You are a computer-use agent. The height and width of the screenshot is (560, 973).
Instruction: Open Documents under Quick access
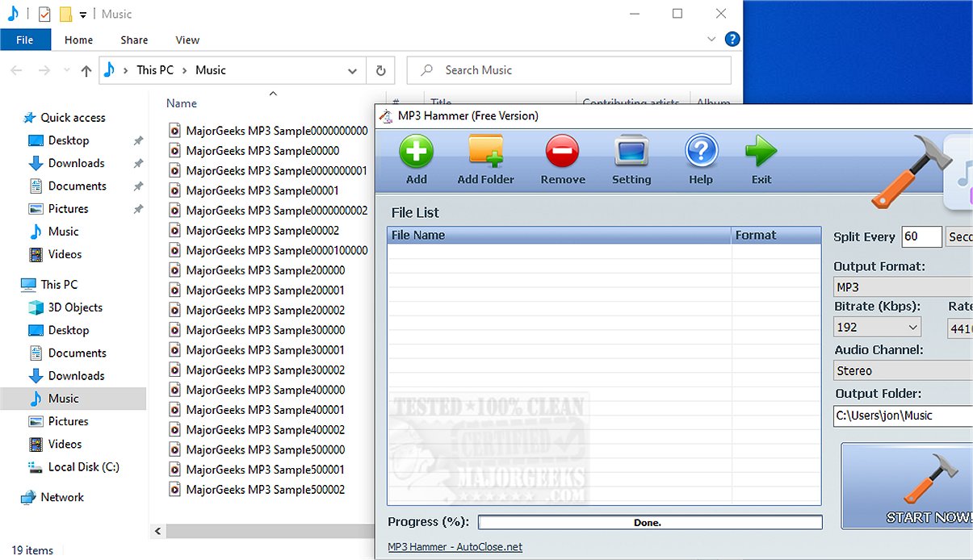click(67, 186)
